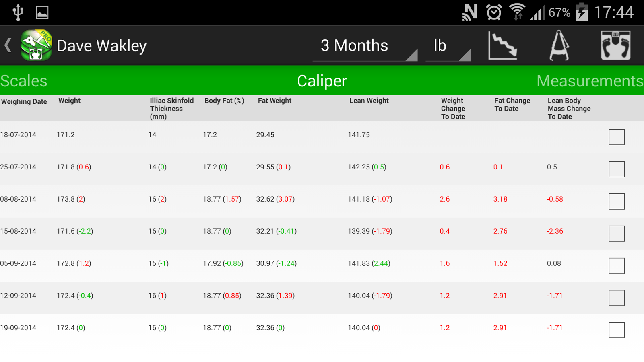Switch to the Scales tab
This screenshot has height=362, width=644.
[23, 81]
